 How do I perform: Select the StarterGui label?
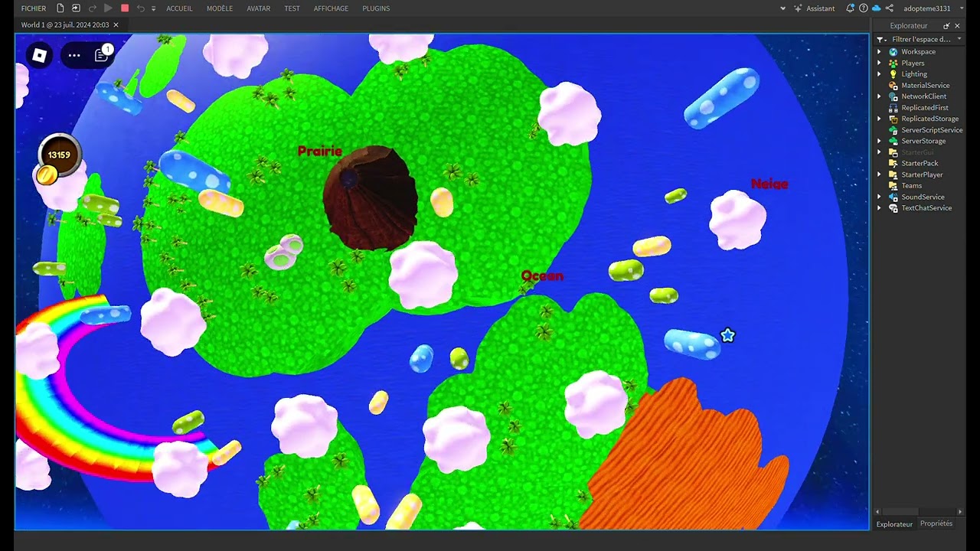coord(917,152)
